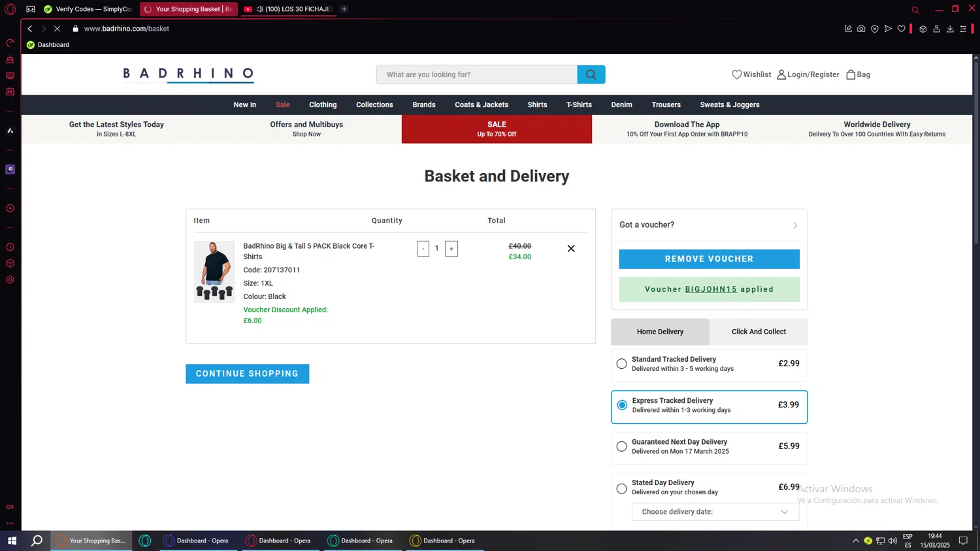
Task: Open the New In menu
Action: tap(245, 105)
